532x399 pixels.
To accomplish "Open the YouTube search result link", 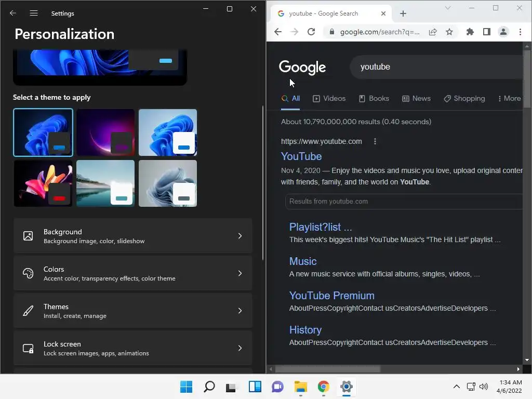I will (x=301, y=156).
